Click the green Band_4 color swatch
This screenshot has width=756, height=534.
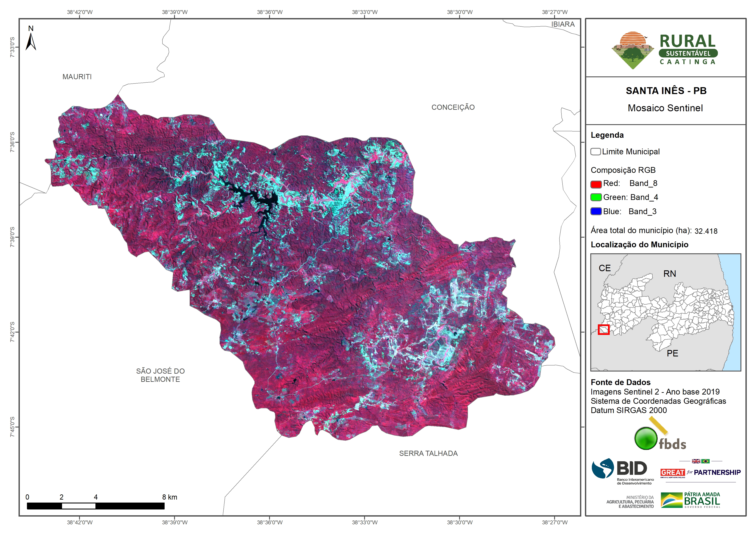[596, 197]
